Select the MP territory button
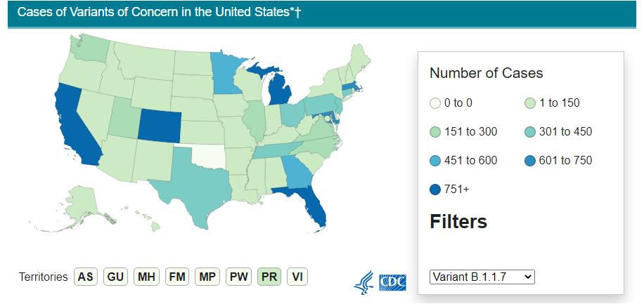The height and width of the screenshot is (304, 644). 207,277
